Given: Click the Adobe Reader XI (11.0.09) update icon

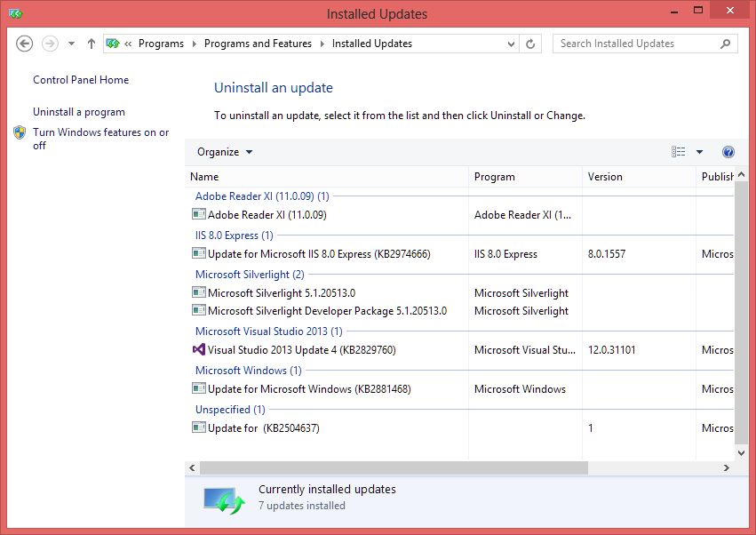Looking at the screenshot, I should click(x=198, y=214).
